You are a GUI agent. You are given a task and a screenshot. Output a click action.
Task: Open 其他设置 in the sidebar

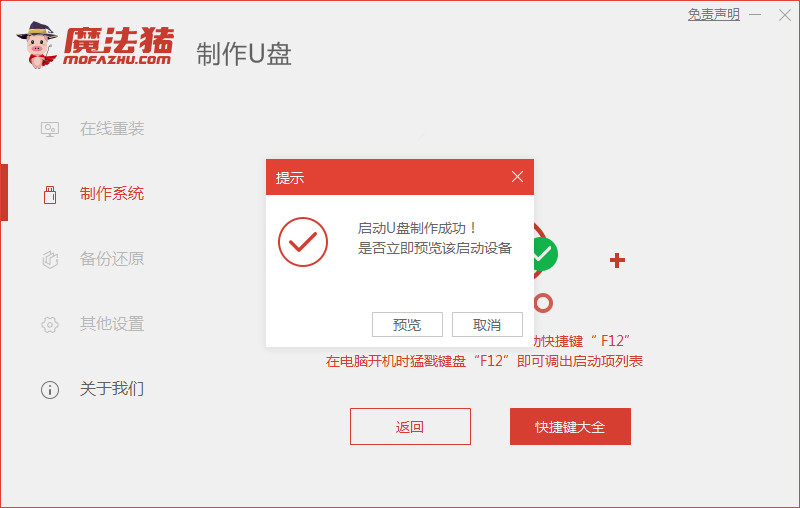pos(112,324)
